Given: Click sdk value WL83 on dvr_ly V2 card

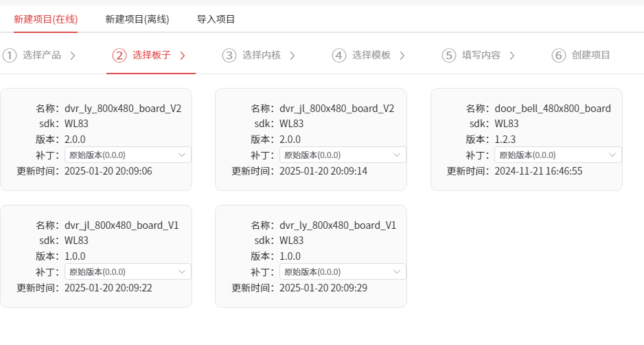Looking at the screenshot, I should click(x=76, y=124).
